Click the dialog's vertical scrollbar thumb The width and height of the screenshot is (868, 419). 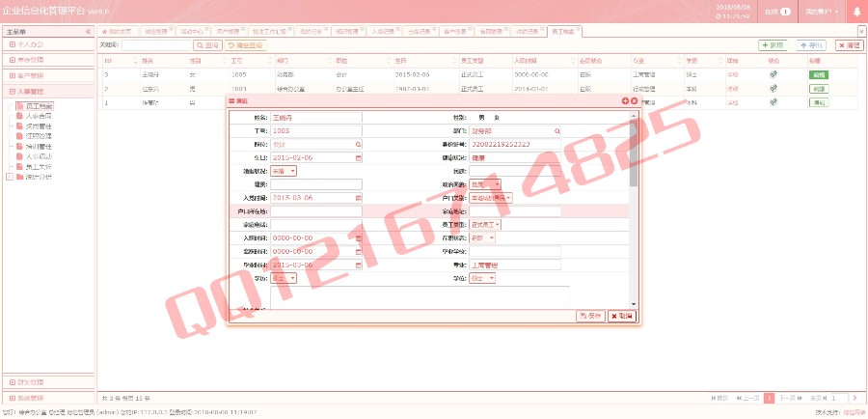634,154
